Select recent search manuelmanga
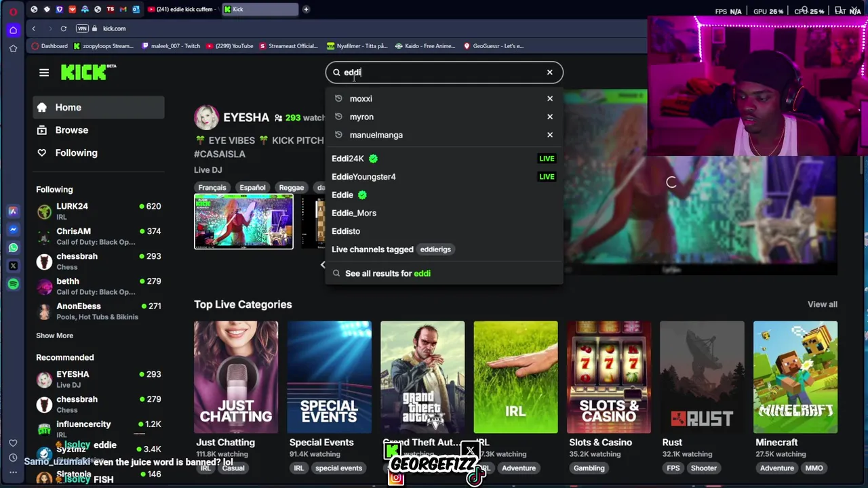The width and height of the screenshot is (868, 488). (x=376, y=135)
